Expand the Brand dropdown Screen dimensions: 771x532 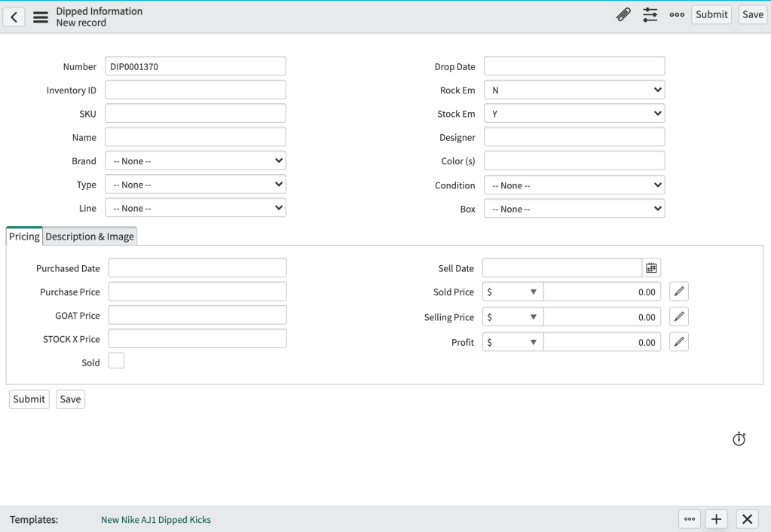pyautogui.click(x=195, y=161)
